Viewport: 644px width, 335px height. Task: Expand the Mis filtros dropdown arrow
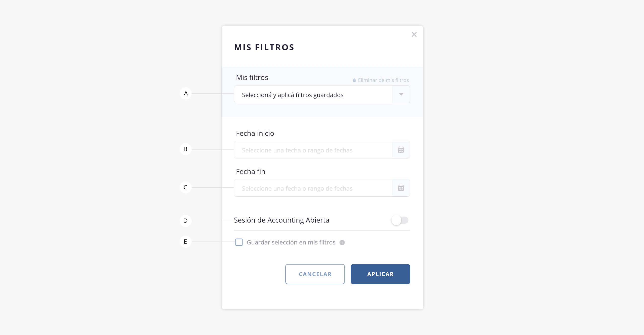(x=401, y=95)
